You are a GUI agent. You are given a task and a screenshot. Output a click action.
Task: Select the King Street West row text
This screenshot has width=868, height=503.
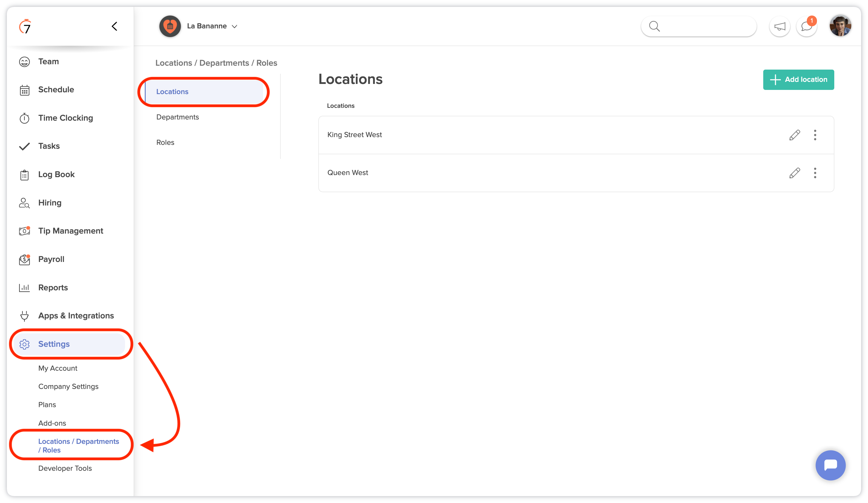[354, 135]
